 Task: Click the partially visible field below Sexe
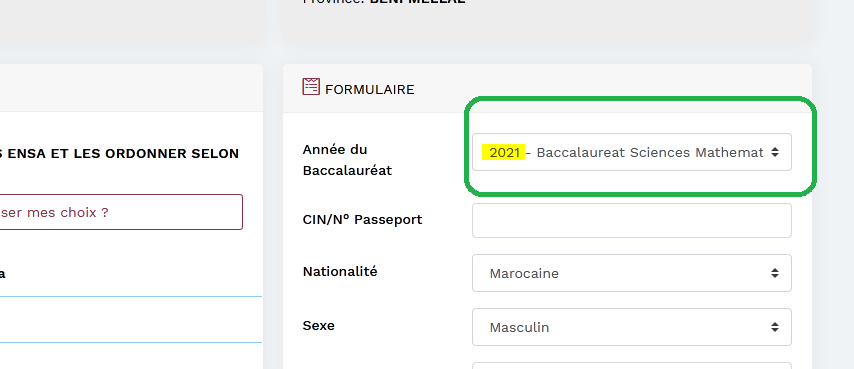pos(632,365)
